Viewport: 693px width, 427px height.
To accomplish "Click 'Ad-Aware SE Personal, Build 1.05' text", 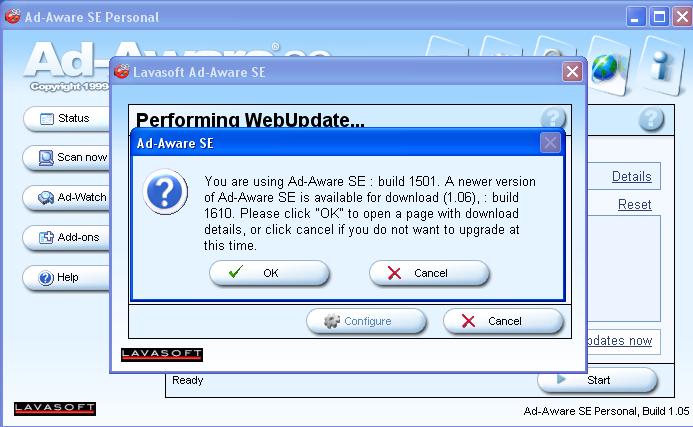I will [606, 411].
